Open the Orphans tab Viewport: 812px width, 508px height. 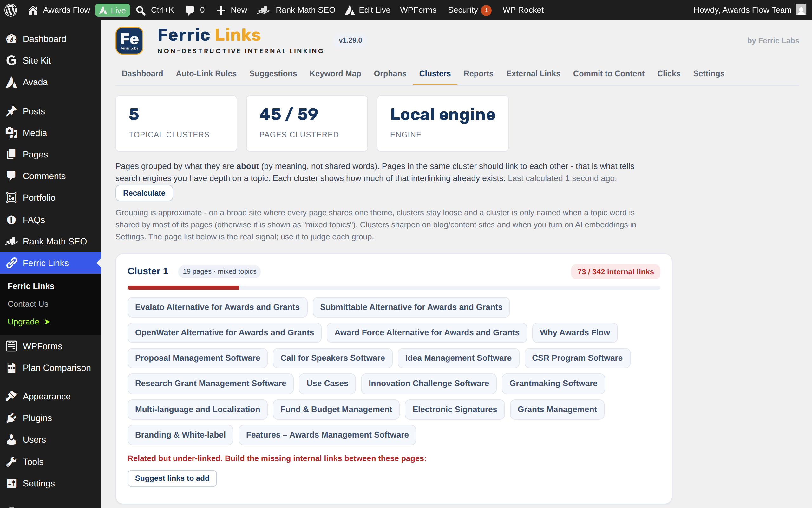click(390, 74)
